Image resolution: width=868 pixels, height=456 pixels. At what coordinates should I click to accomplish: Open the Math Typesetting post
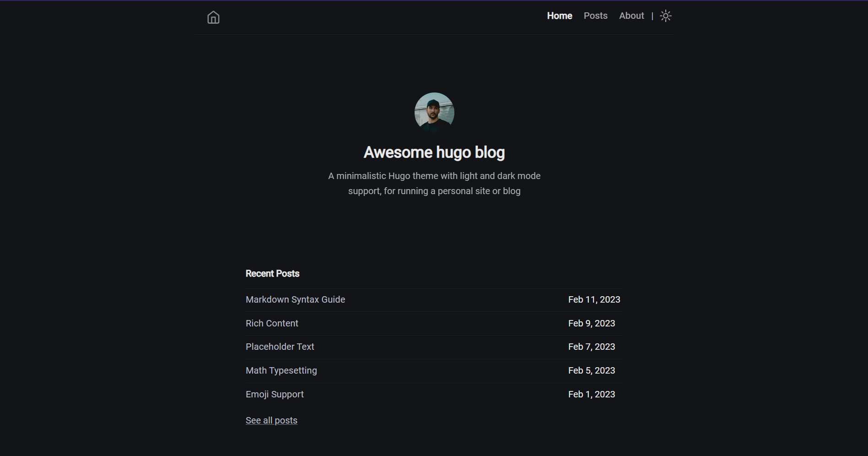(281, 371)
